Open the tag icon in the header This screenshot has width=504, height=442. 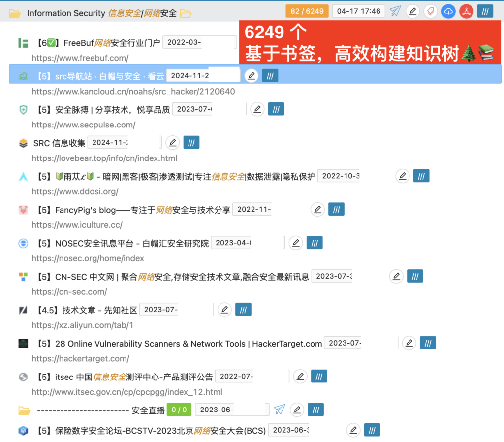tap(430, 12)
